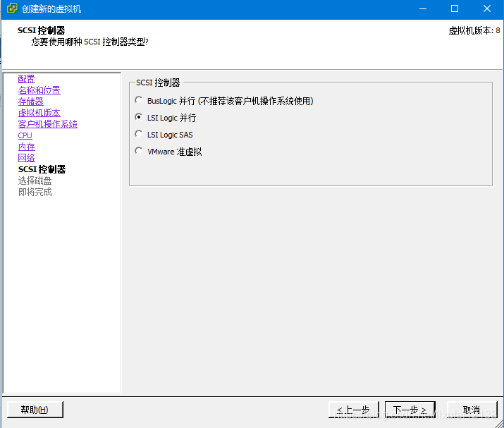Click the 您要使用哪种 SCSI 控制器类型? prompt
This screenshot has width=504, height=428.
tap(90, 42)
